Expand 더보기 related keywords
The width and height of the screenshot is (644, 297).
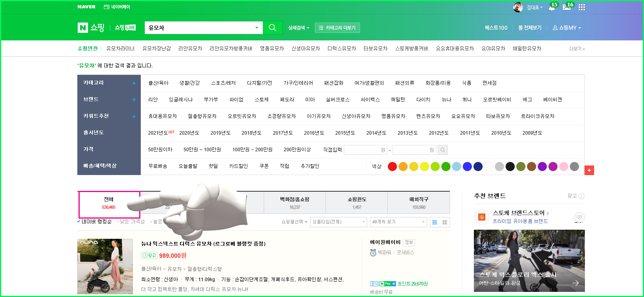[577, 49]
